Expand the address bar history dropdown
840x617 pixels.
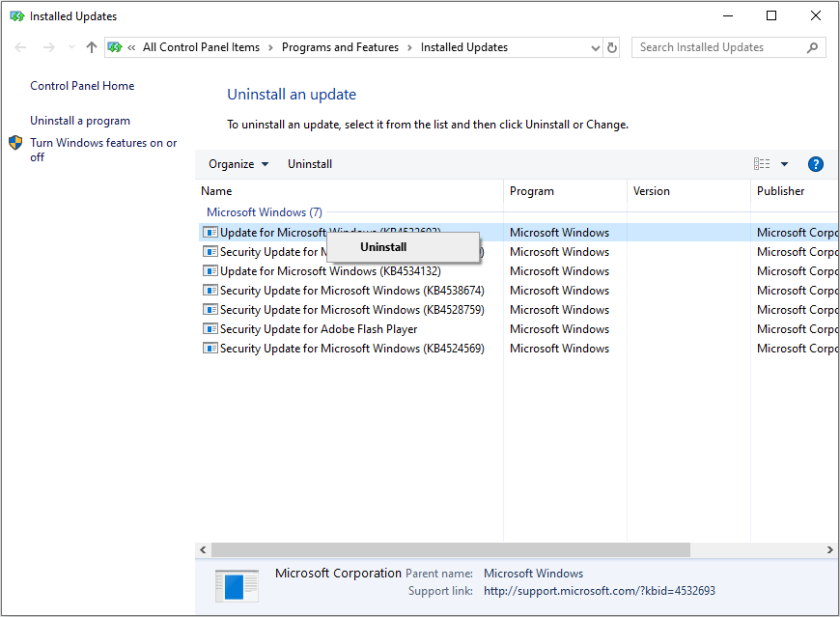(x=595, y=47)
